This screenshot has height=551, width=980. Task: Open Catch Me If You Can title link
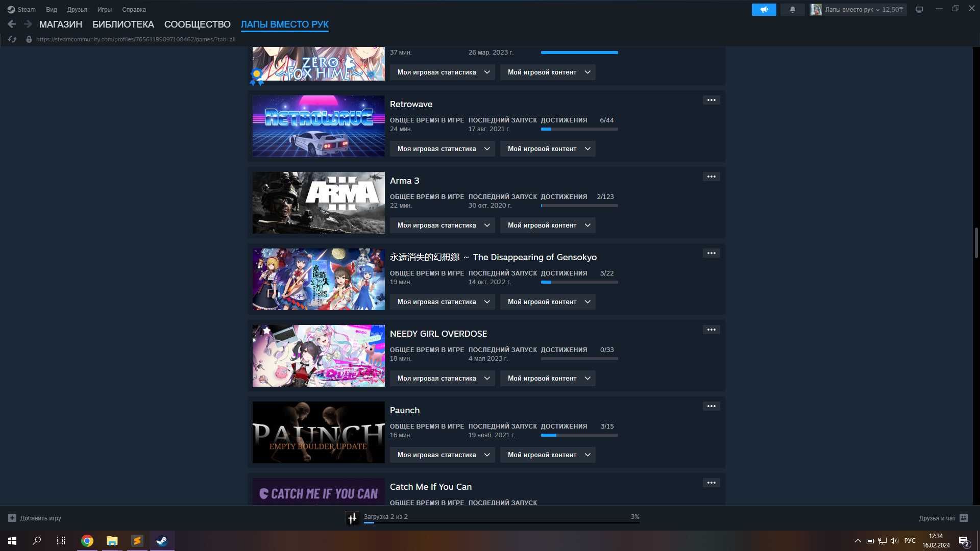point(431,487)
